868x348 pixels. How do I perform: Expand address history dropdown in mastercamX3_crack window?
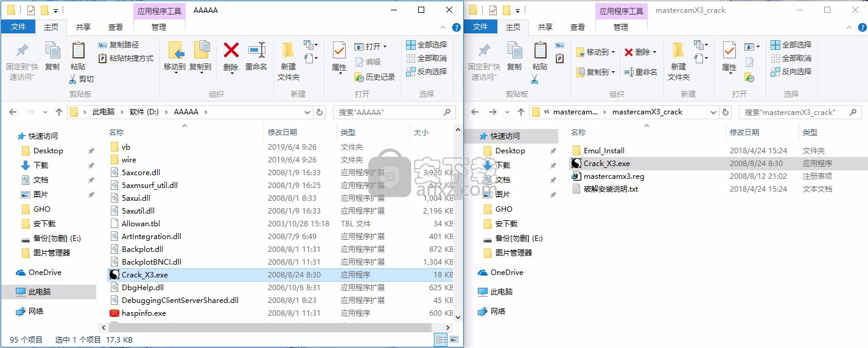(x=714, y=112)
